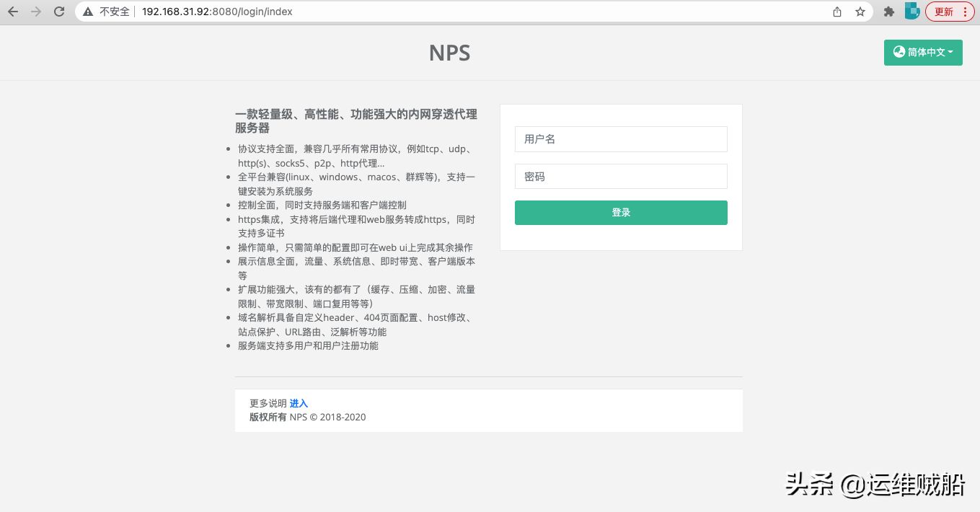Click the 不安全 security label
Screen dimensions: 980x512
coord(115,12)
